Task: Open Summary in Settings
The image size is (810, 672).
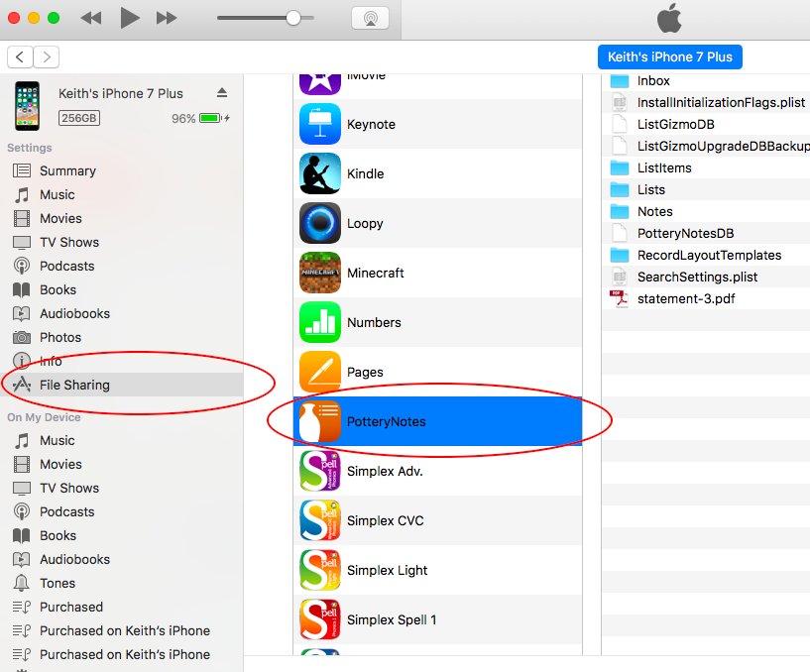Action: point(121,170)
